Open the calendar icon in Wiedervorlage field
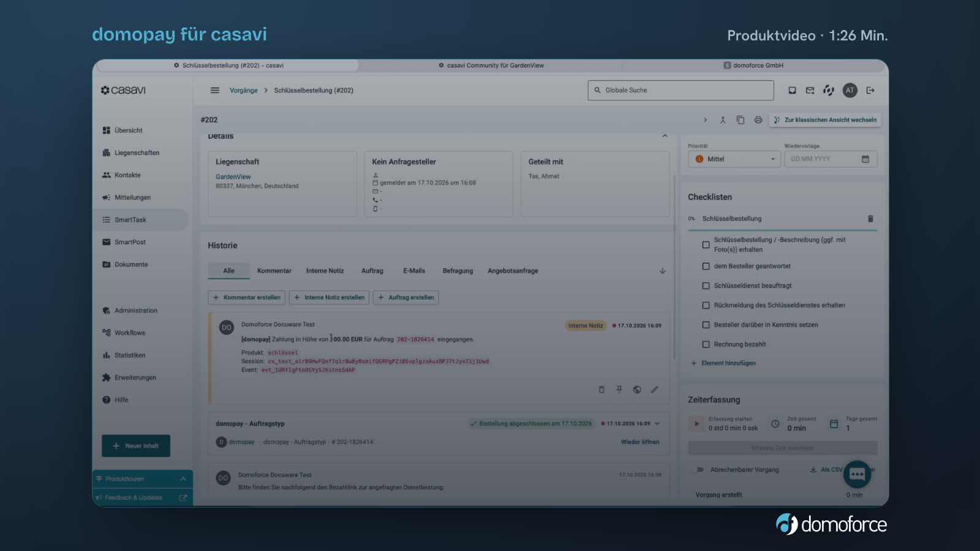This screenshot has width=980, height=551. point(865,159)
